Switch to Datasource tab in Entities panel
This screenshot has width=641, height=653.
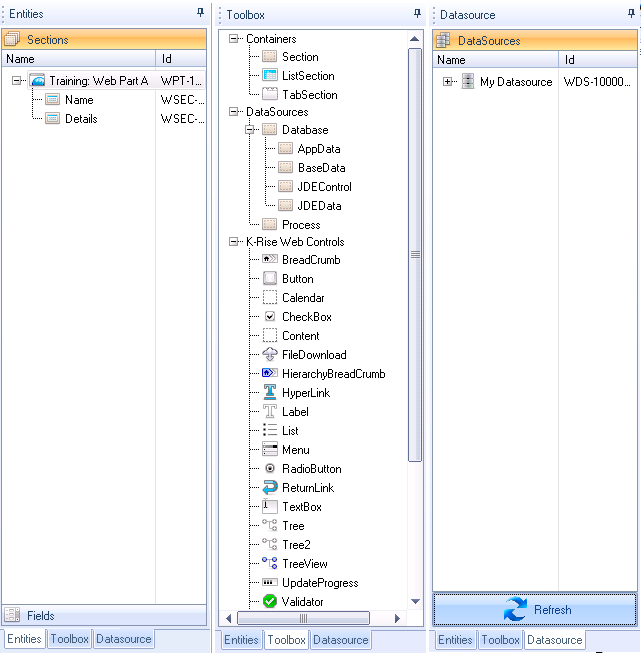pos(124,639)
